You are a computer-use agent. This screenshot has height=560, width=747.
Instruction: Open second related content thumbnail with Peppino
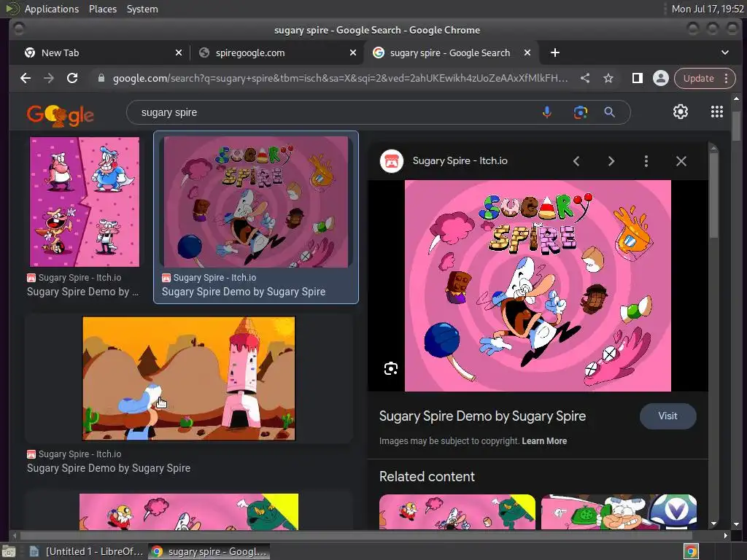pos(619,512)
